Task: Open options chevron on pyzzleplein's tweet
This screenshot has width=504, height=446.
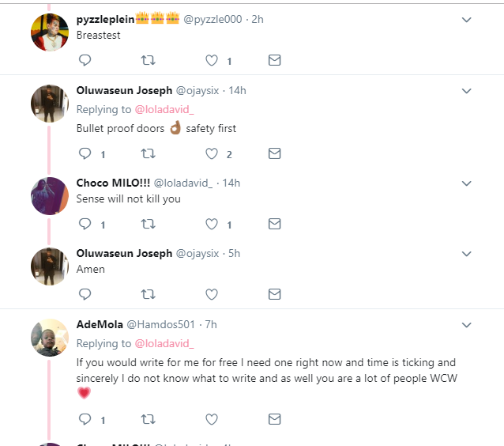Action: pyautogui.click(x=466, y=20)
